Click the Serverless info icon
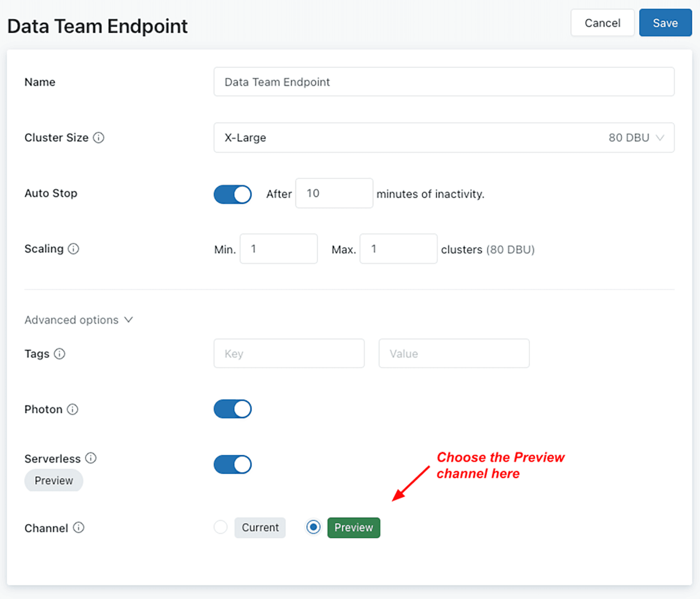This screenshot has height=599, width=700. pos(91,458)
